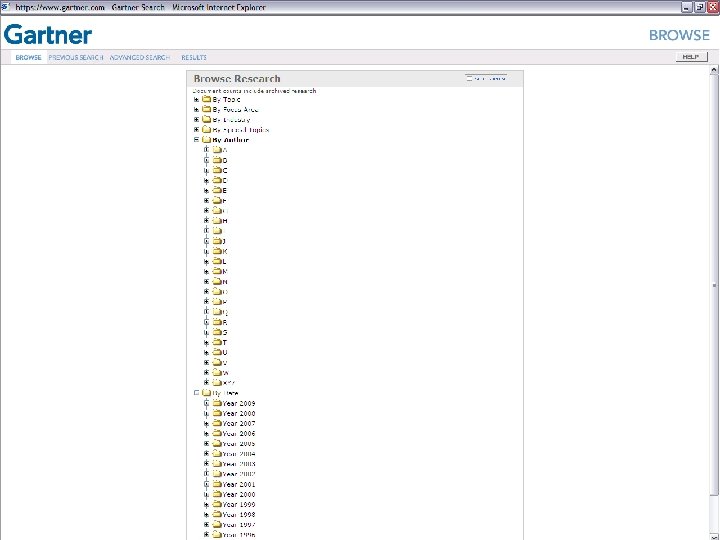Click the page scrollbar up arrow

tap(714, 70)
